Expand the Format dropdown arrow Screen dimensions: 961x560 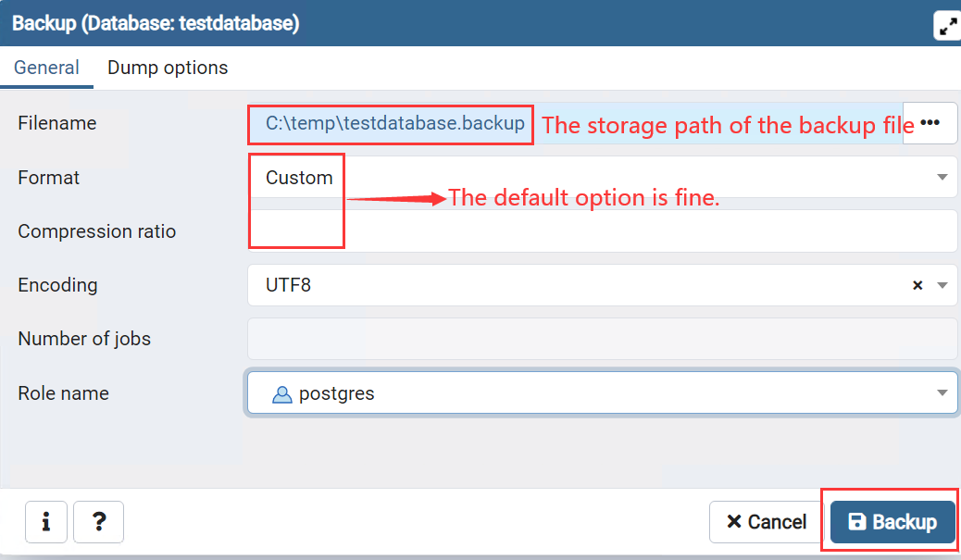point(942,178)
